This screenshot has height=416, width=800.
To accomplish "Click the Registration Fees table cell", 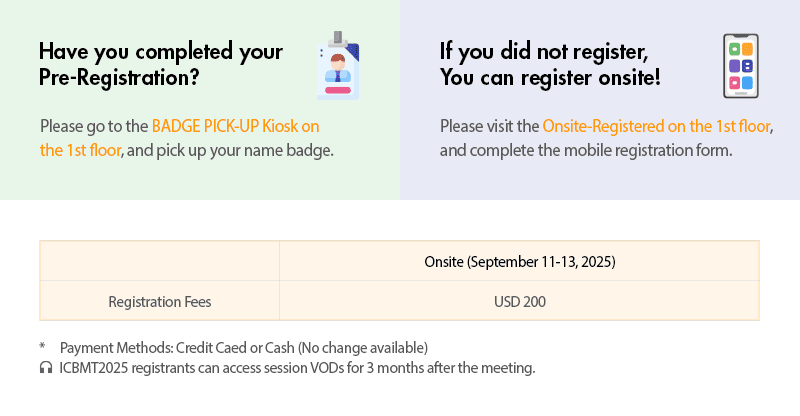I will [160, 301].
